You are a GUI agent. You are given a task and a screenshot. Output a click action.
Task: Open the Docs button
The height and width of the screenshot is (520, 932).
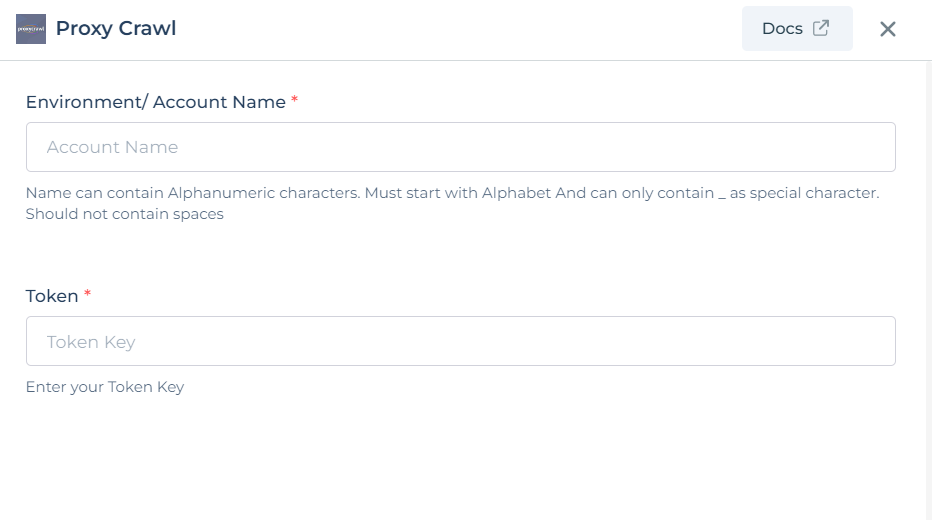(x=797, y=29)
